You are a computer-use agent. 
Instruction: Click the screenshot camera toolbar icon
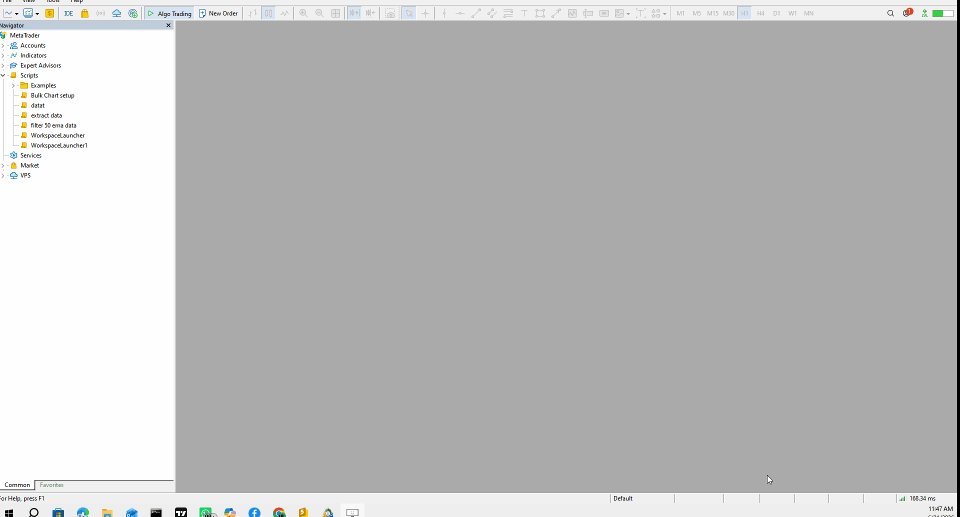tap(390, 13)
